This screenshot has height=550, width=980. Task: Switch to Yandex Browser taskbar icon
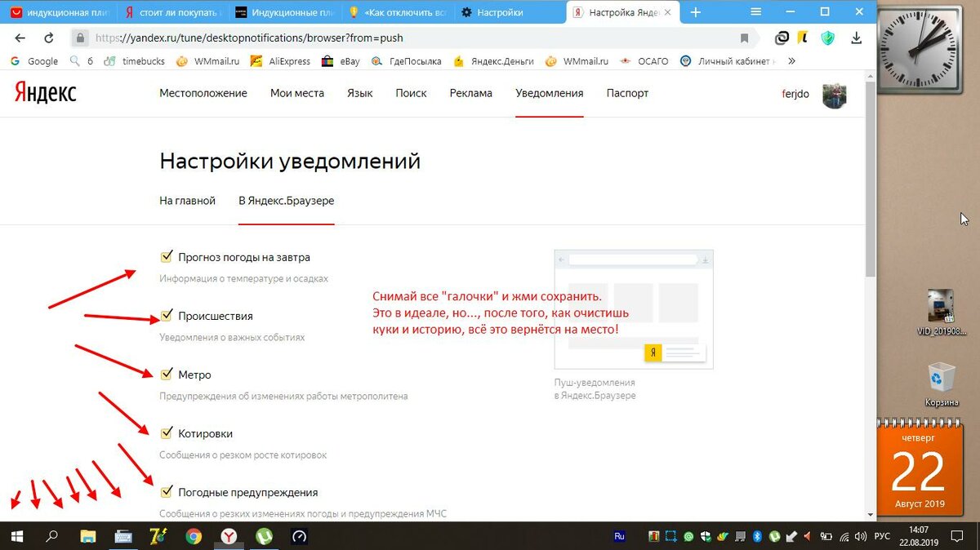tap(229, 536)
